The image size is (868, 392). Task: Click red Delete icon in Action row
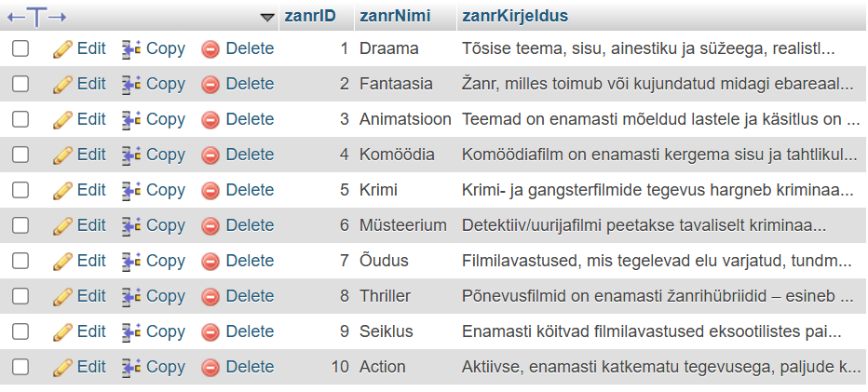210,367
